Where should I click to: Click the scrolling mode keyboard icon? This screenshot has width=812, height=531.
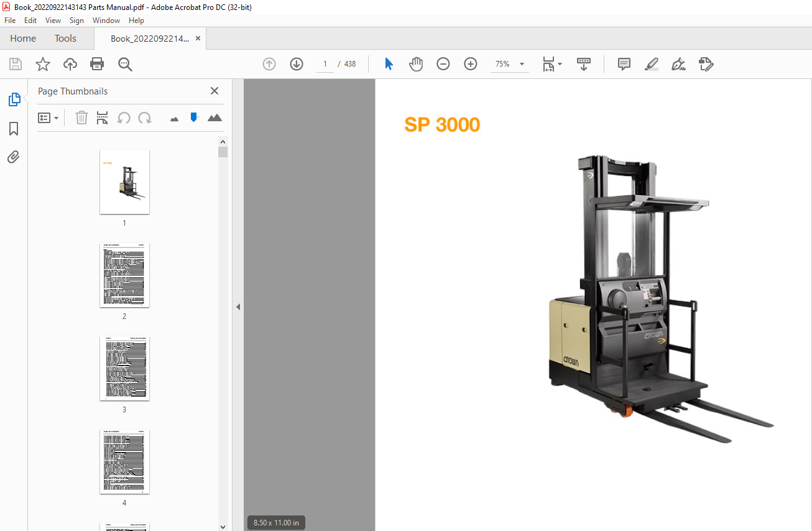(x=584, y=64)
